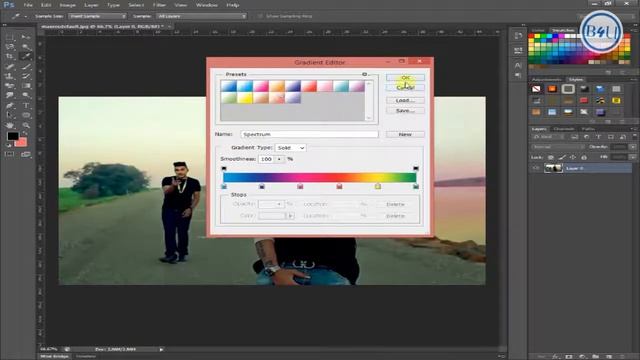Select the Clone Stamp tool
Image resolution: width=640 pixels, height=360 pixels.
(10, 76)
